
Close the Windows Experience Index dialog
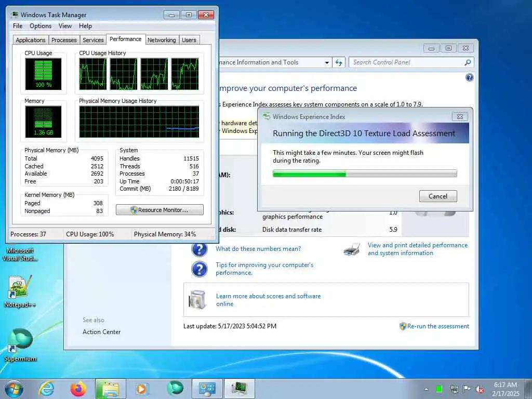pyautogui.click(x=460, y=117)
